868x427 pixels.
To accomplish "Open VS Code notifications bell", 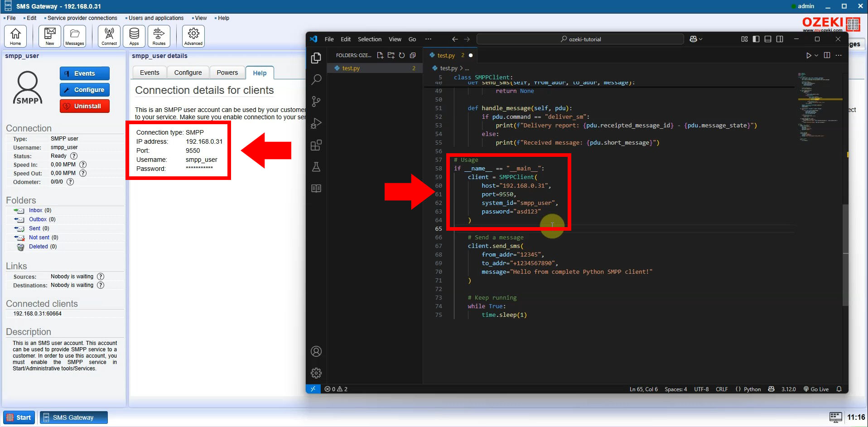I will click(839, 389).
